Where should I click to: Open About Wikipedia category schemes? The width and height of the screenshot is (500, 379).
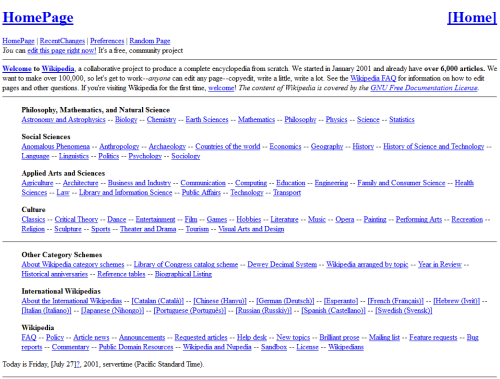73,265
